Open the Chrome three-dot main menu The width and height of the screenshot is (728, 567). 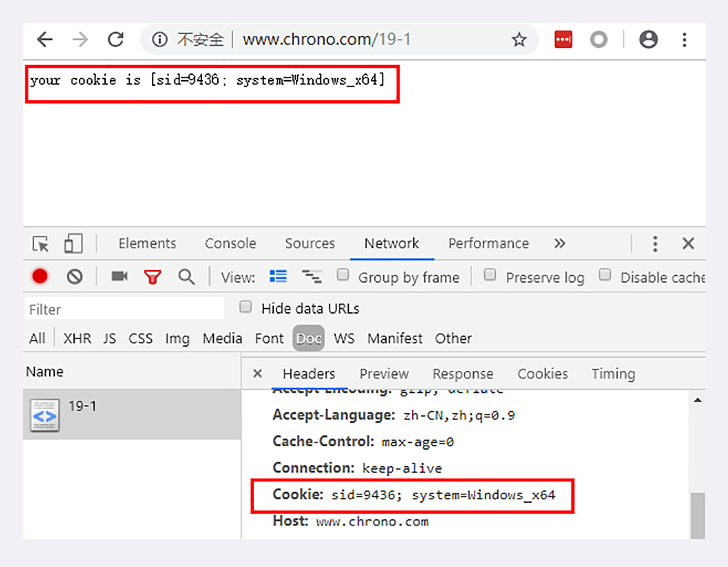coord(684,40)
